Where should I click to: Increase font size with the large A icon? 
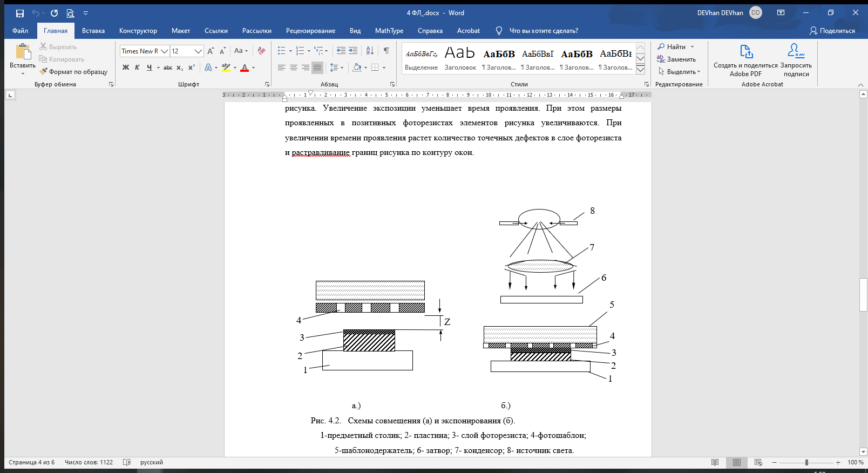pyautogui.click(x=211, y=51)
